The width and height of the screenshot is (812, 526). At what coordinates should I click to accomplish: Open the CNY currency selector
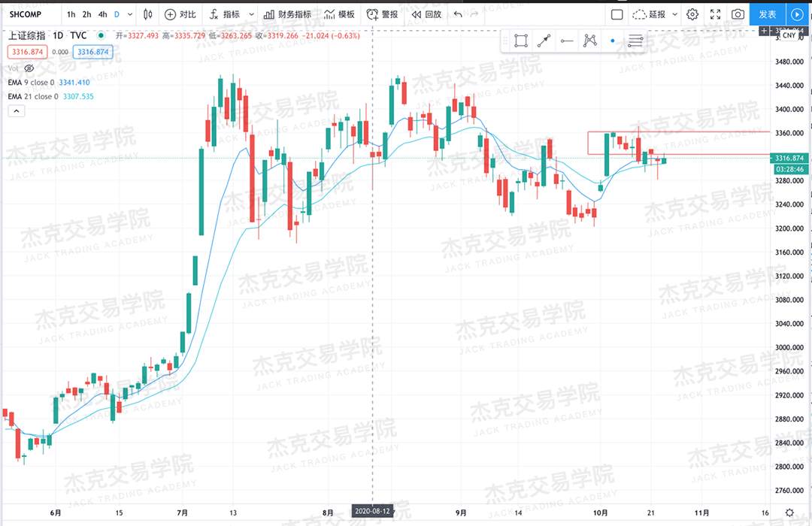[789, 35]
